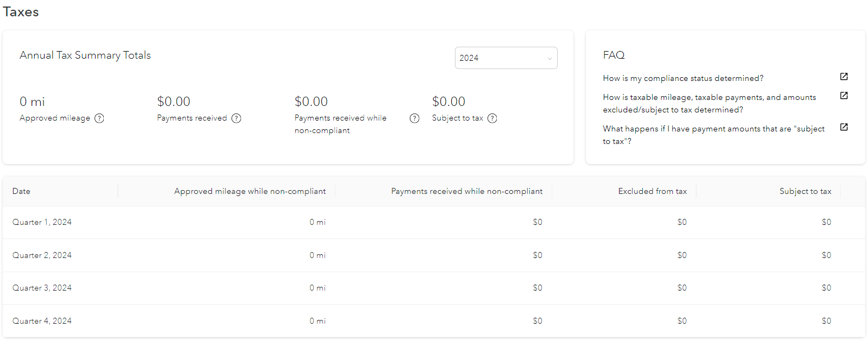868x346 pixels.
Task: Open external link icon for compliance status FAQ
Action: (x=844, y=77)
